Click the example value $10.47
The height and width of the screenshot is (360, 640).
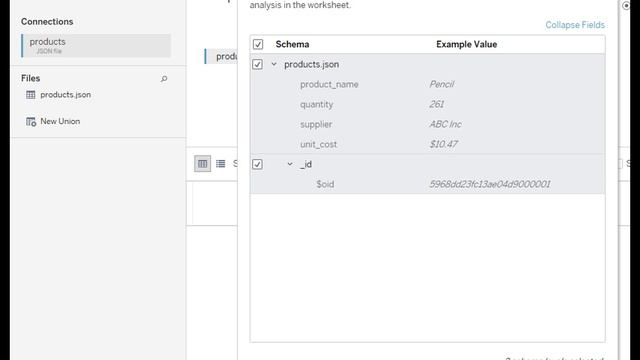443,144
